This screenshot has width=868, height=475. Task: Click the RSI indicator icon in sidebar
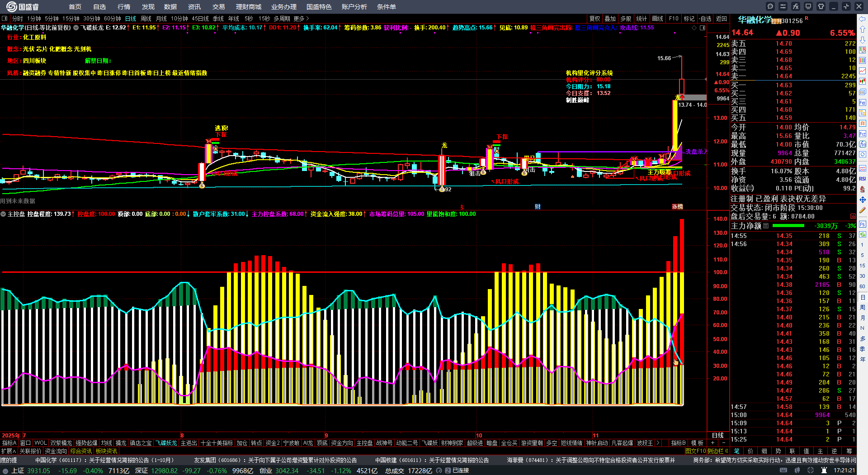(x=863, y=179)
